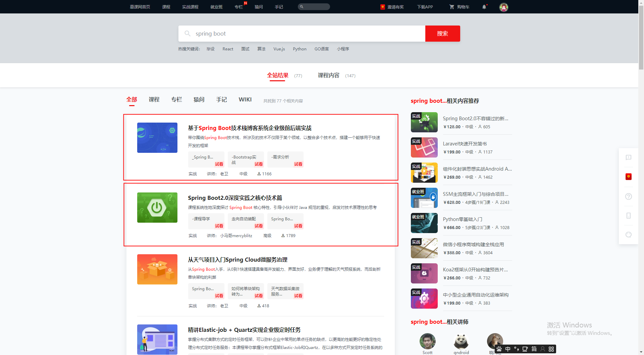Open 精讲Elastic-job + Quartz course title
The height and width of the screenshot is (355, 644).
pyautogui.click(x=244, y=330)
